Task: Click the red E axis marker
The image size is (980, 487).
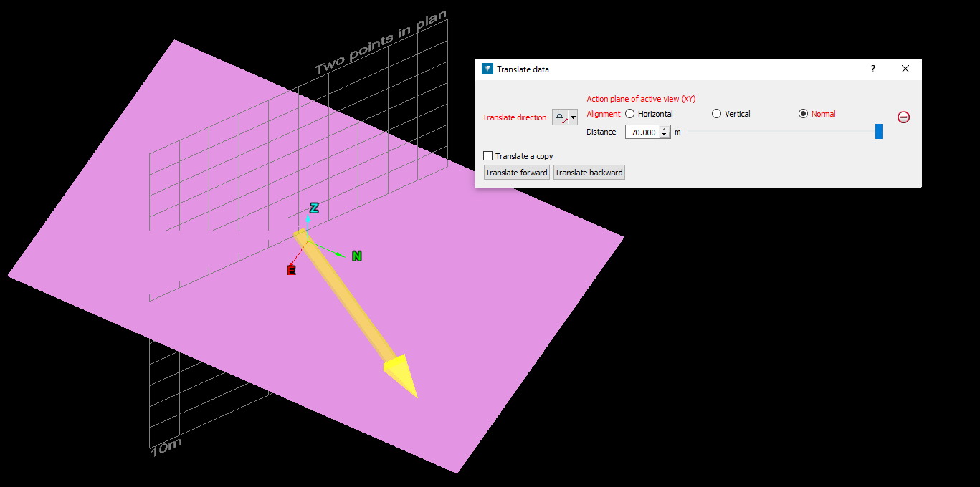Action: coord(291,270)
